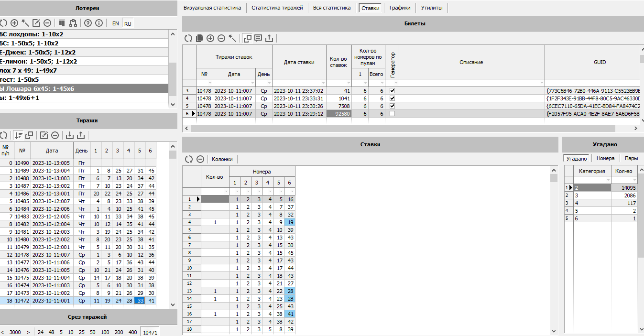Click the columns layout icon in Лотереи toolbar
This screenshot has height=336, width=644.
(x=62, y=23)
